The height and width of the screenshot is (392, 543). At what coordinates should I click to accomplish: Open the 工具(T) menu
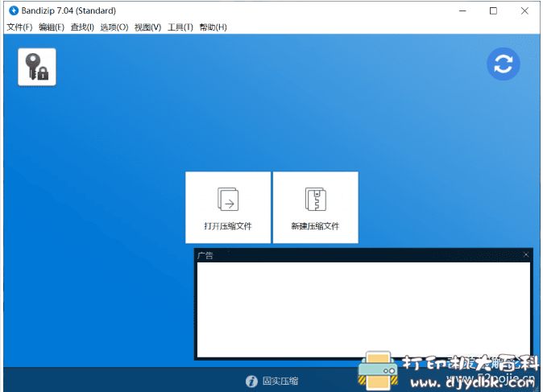pos(180,27)
